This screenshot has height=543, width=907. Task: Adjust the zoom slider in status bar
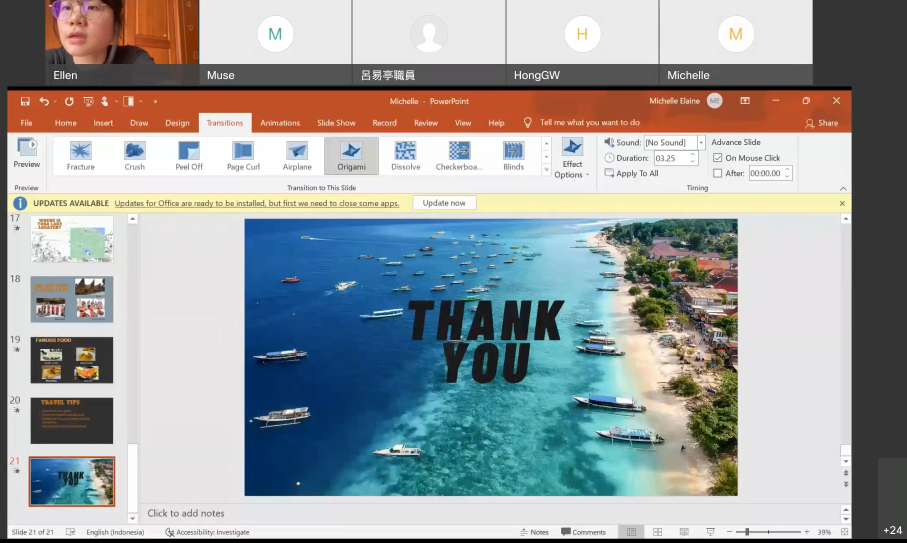747,531
